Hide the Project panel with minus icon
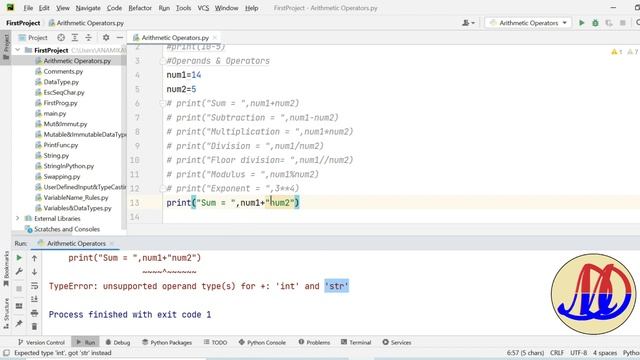This screenshot has width=640, height=360. pos(120,38)
